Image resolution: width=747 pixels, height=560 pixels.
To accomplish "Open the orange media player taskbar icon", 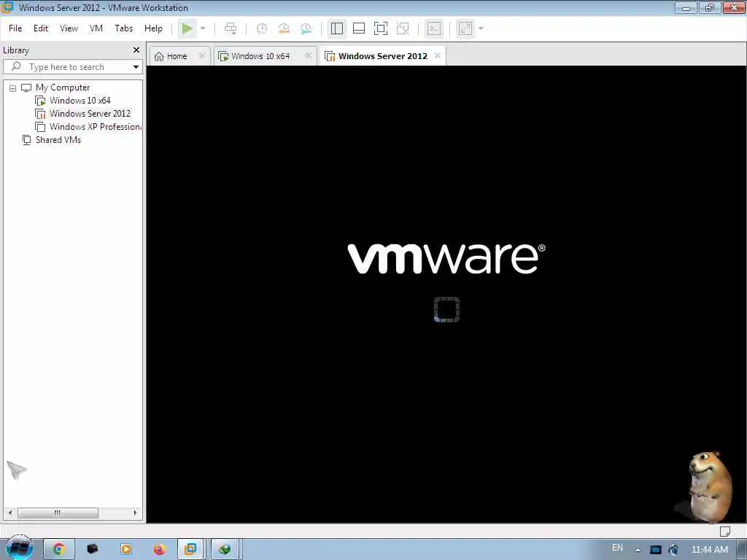I will tap(125, 550).
